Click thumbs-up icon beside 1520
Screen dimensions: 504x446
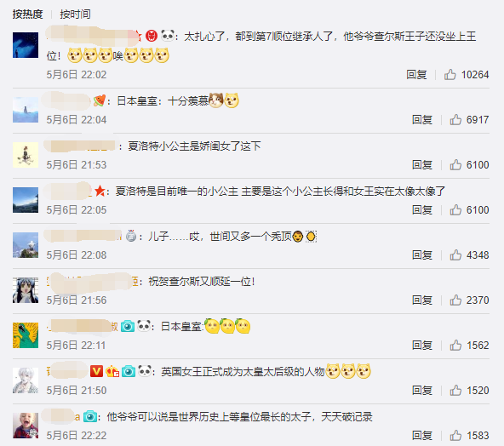click(455, 391)
